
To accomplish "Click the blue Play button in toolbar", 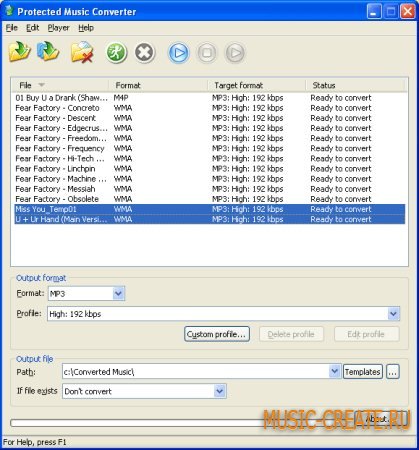I will (179, 53).
